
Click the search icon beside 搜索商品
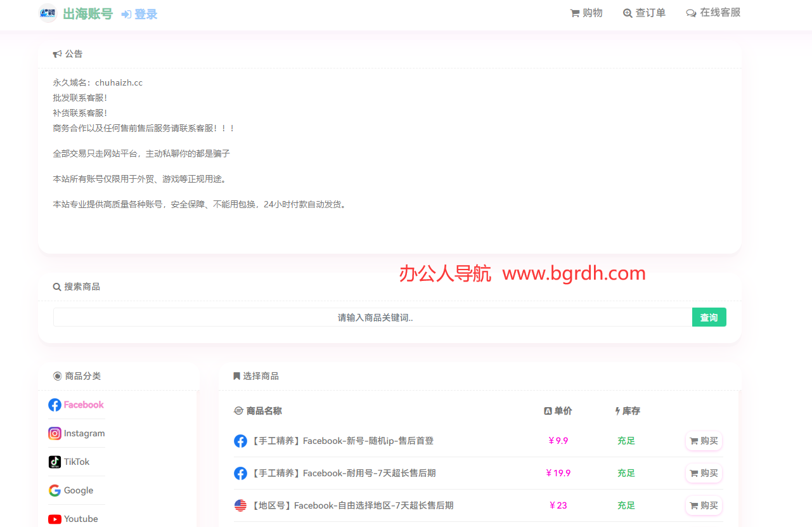(x=57, y=287)
